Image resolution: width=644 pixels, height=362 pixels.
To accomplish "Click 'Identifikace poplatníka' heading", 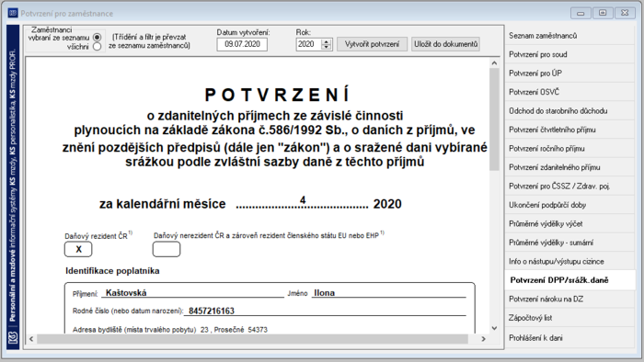I will point(112,271).
